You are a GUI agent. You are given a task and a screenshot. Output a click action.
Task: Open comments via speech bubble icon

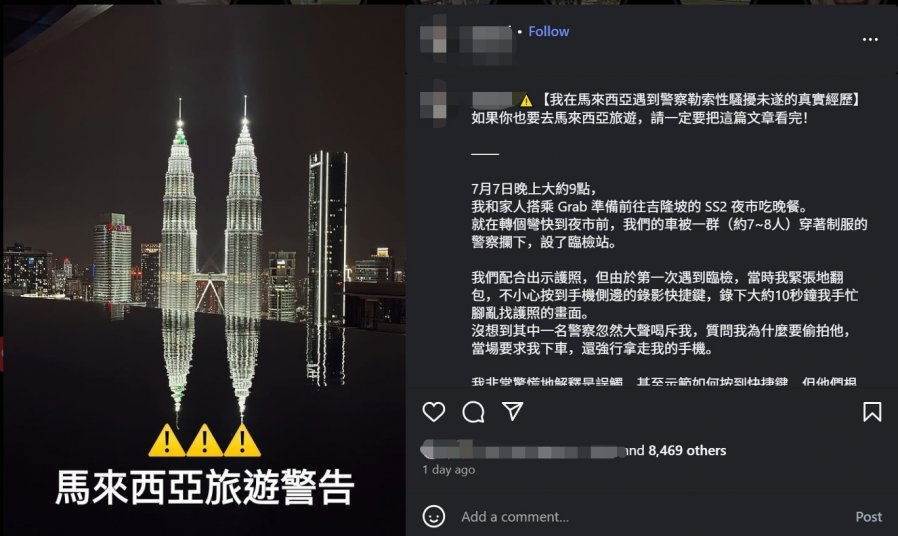(473, 412)
